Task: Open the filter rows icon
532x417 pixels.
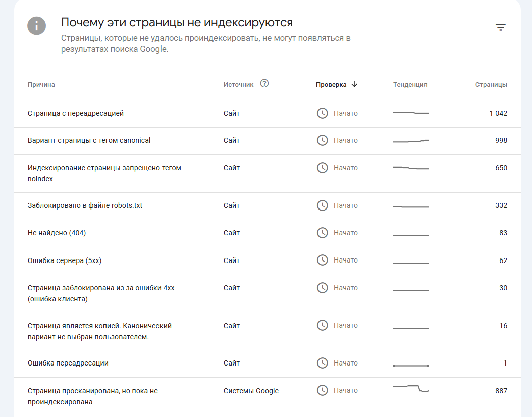Action: tap(500, 27)
